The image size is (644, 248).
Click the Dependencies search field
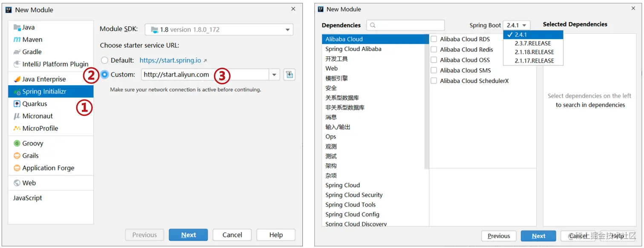click(x=405, y=25)
